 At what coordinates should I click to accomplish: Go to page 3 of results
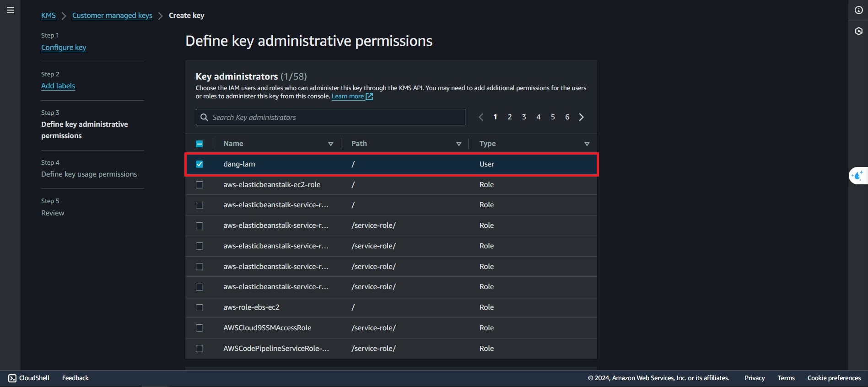coord(524,117)
